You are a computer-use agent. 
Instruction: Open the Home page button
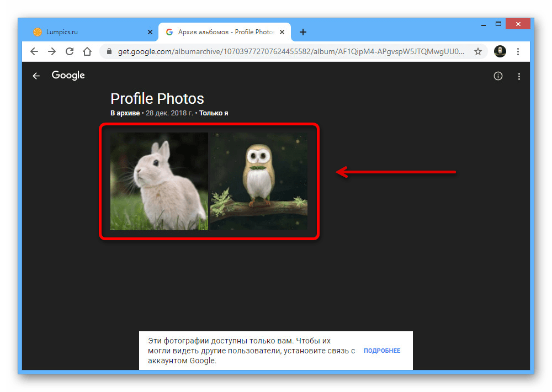87,51
